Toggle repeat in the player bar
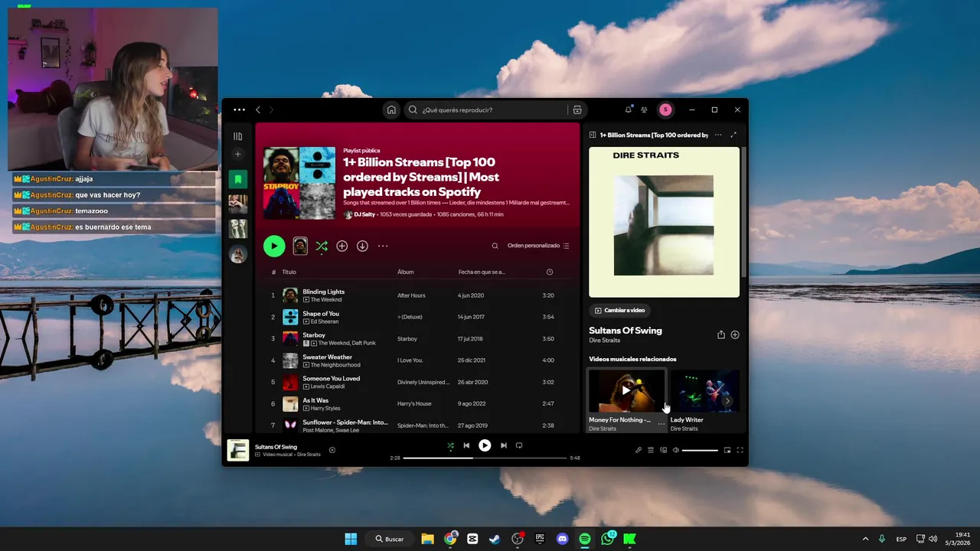The width and height of the screenshot is (980, 551). (x=519, y=445)
